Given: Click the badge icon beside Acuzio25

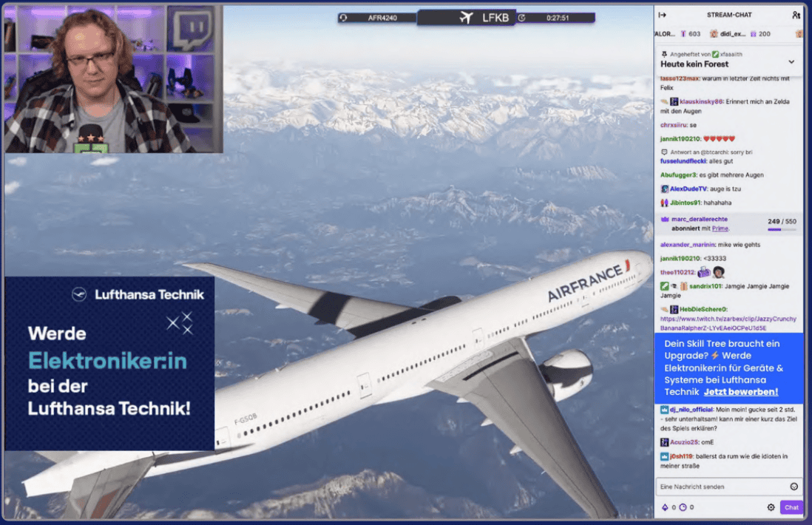Looking at the screenshot, I should (x=664, y=442).
